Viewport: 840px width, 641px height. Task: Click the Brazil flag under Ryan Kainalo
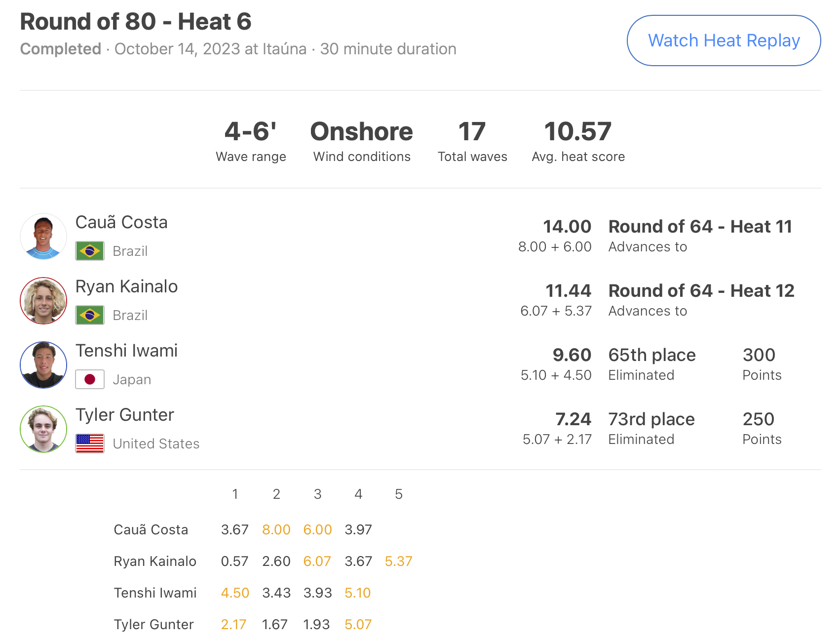pos(90,315)
